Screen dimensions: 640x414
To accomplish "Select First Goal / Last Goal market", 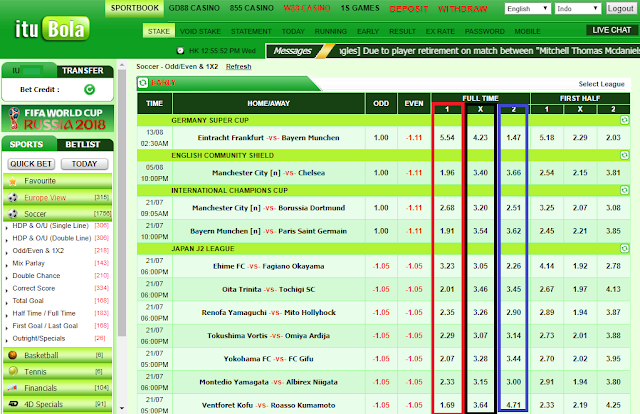I will (45, 326).
